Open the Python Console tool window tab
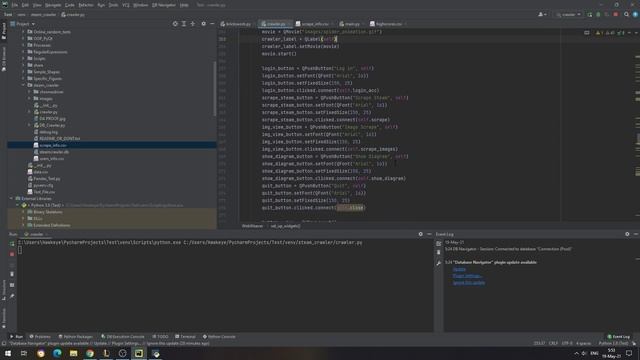The width and height of the screenshot is (640, 360). pyautogui.click(x=219, y=337)
